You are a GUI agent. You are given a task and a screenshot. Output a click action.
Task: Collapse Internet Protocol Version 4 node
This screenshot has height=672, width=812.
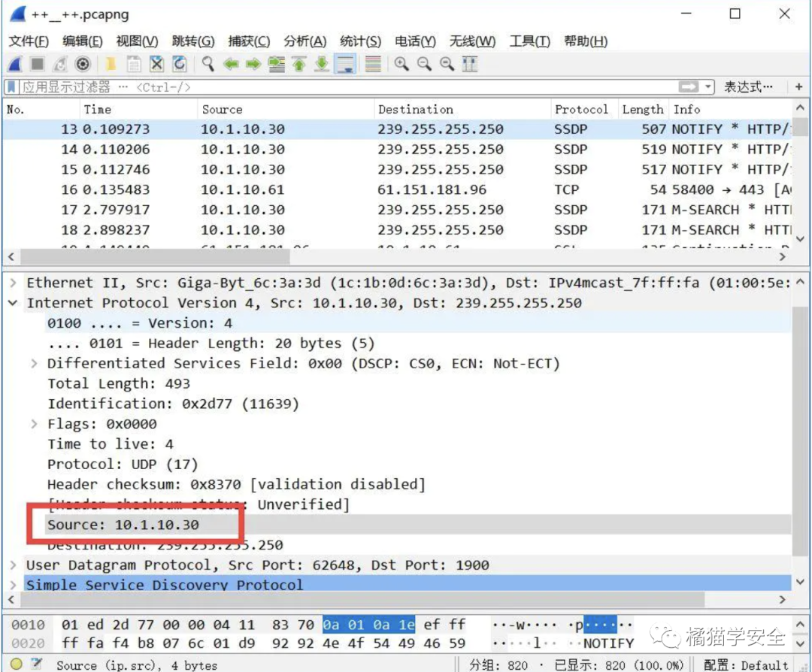tap(14, 303)
